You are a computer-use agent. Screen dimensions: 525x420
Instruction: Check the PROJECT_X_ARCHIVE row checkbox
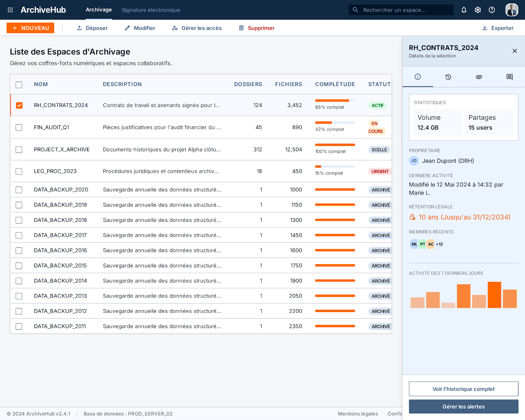tap(19, 150)
